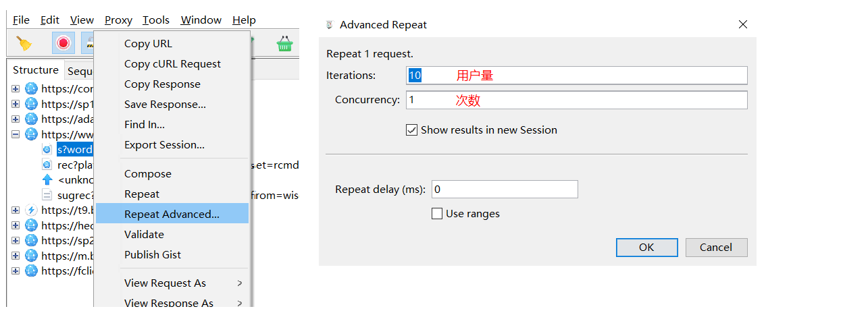Expand the https://ada host node

tap(16, 119)
